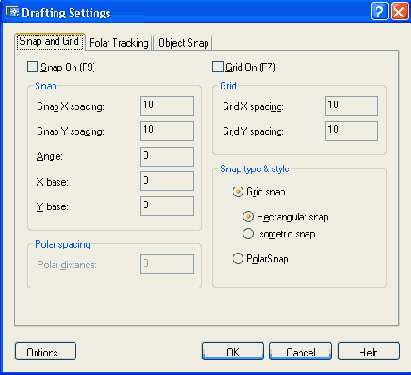The width and height of the screenshot is (411, 375).
Task: Click the Angle input field
Action: [x=167, y=156]
